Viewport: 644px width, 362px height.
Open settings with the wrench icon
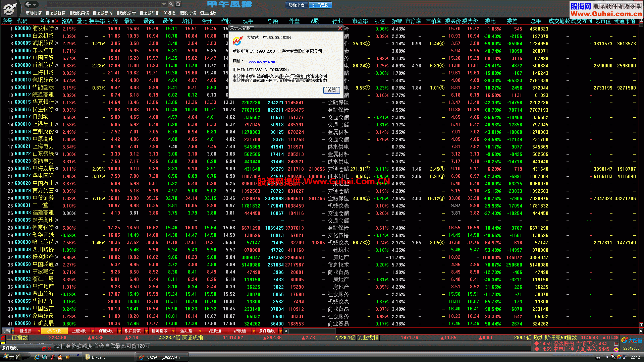coord(171,4)
